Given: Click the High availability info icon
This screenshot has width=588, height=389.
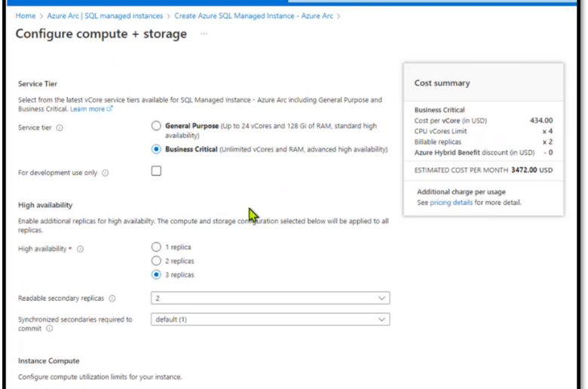Looking at the screenshot, I should (x=80, y=249).
